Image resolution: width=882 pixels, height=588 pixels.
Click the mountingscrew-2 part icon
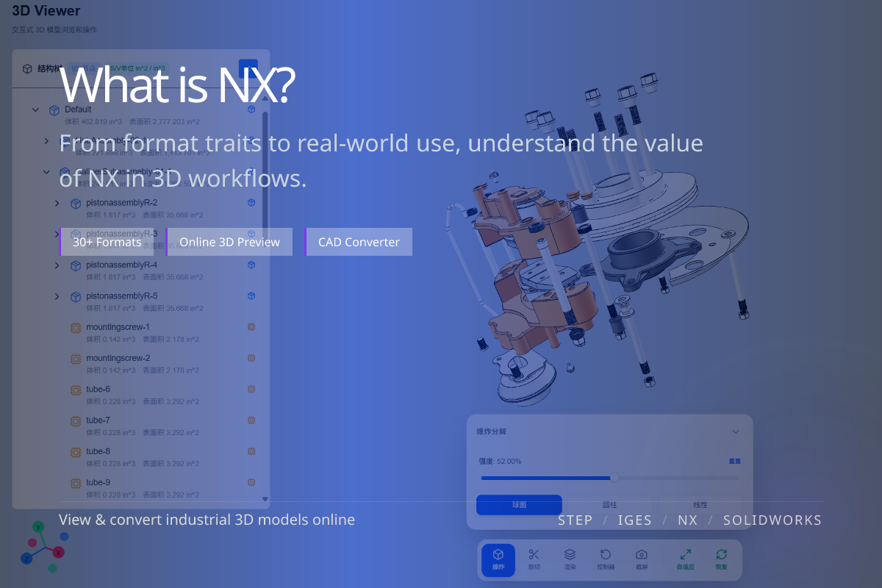click(75, 359)
